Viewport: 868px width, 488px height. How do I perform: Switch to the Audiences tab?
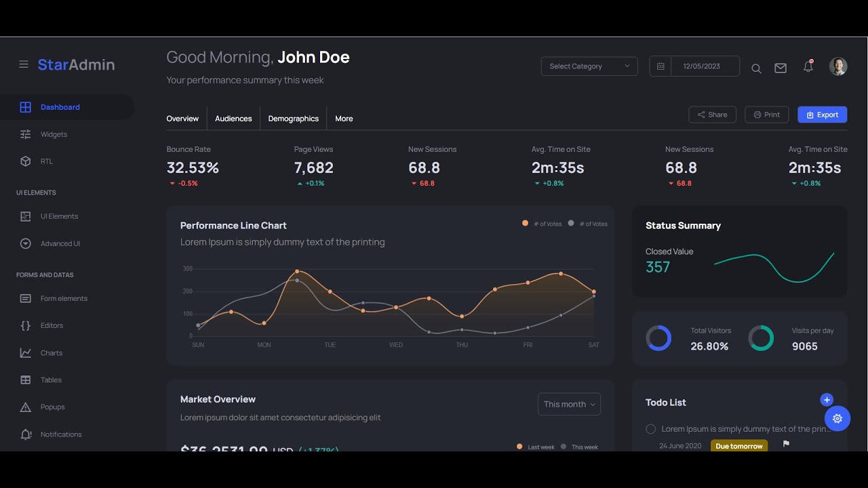pos(233,119)
